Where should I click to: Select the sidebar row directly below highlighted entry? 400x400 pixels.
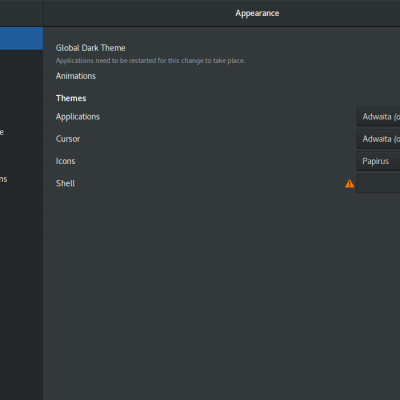(21, 62)
